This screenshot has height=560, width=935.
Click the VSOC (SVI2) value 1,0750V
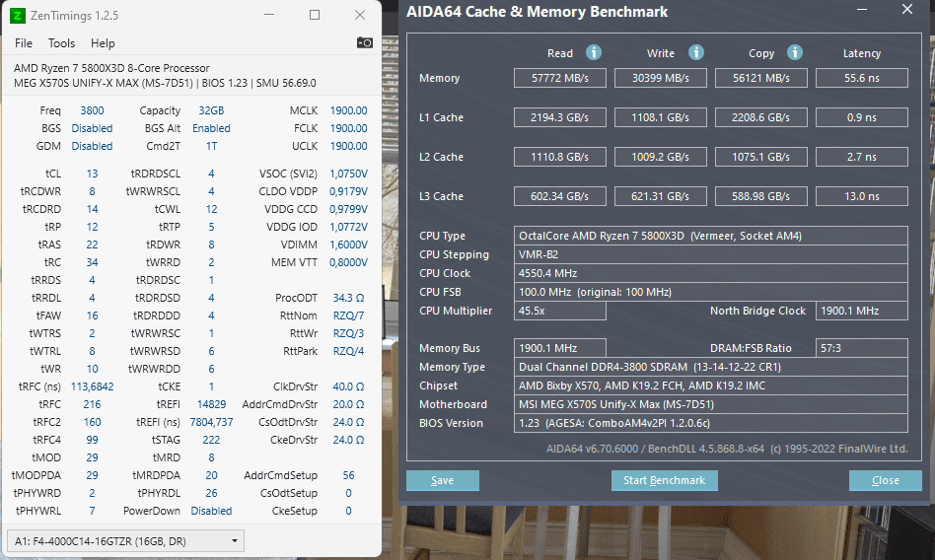[x=348, y=174]
